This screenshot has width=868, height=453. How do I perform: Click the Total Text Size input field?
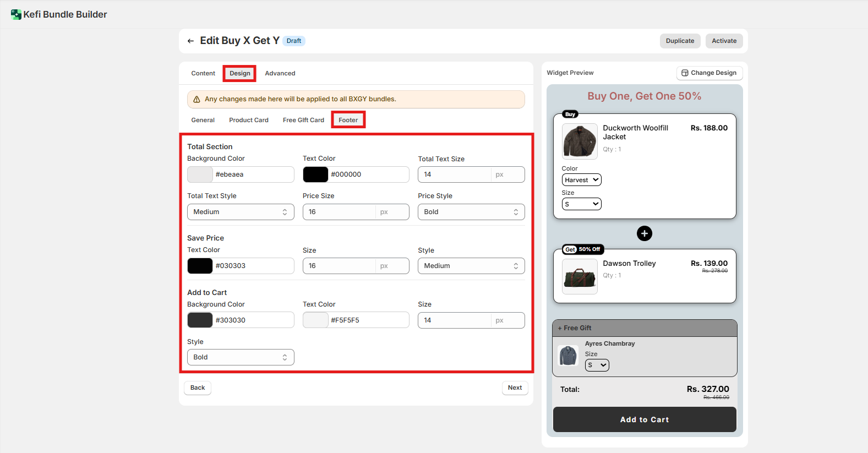pyautogui.click(x=454, y=174)
